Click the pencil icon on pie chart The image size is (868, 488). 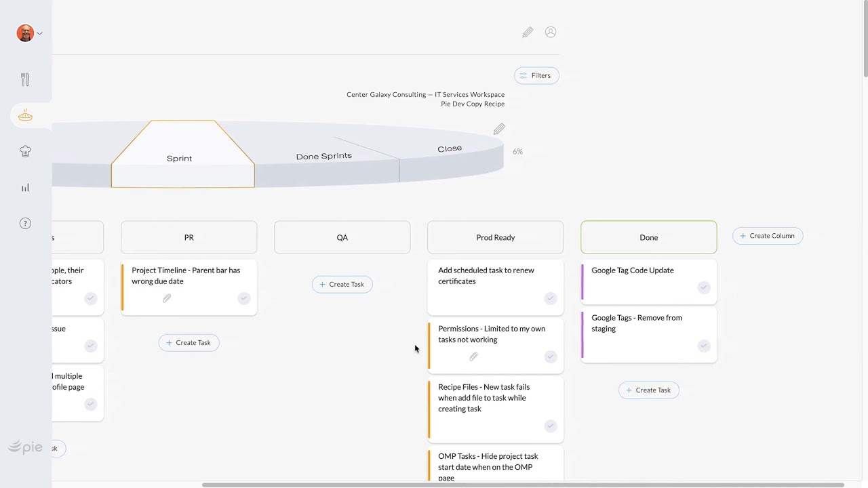coord(499,129)
